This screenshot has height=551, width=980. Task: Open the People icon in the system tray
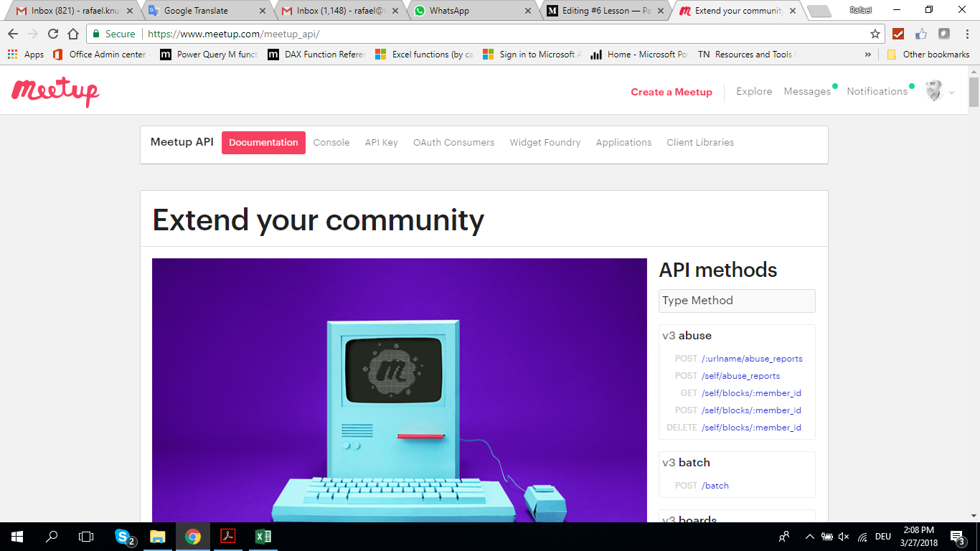point(784,537)
